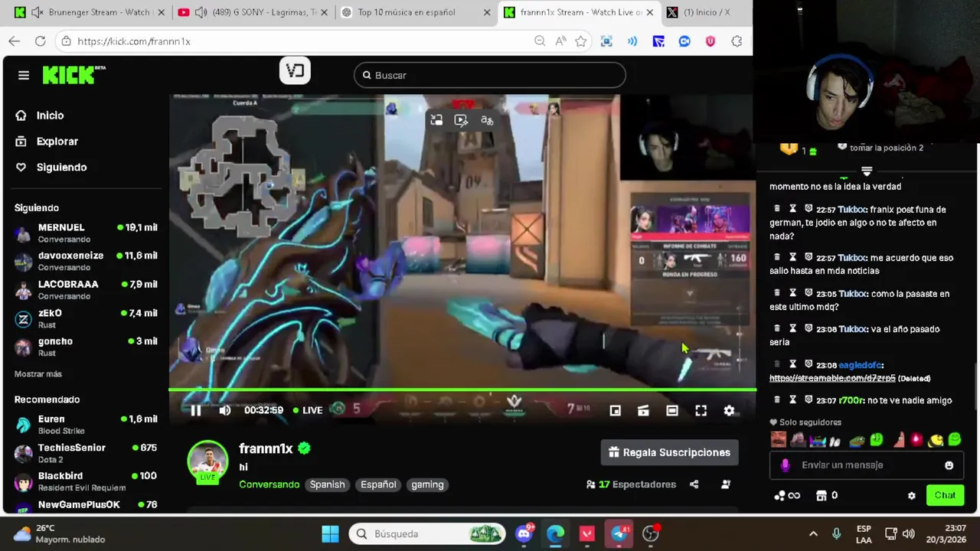Open TechiesSenior recommended channel
Image resolution: width=980 pixels, height=551 pixels.
tap(86, 453)
